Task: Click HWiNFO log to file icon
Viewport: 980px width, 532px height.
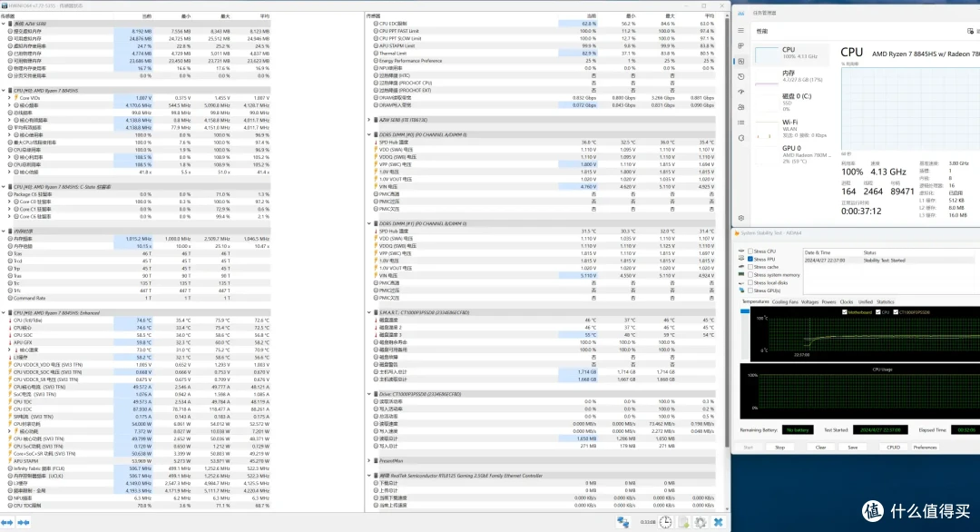Action: click(684, 522)
